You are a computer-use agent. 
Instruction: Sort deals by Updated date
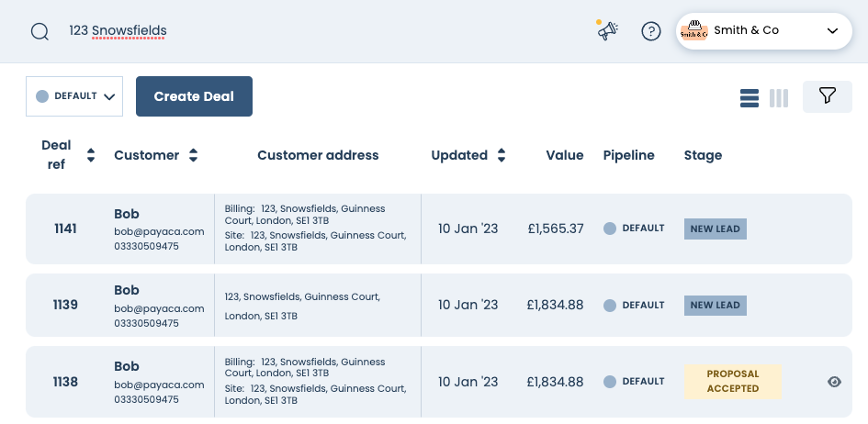pyautogui.click(x=501, y=155)
